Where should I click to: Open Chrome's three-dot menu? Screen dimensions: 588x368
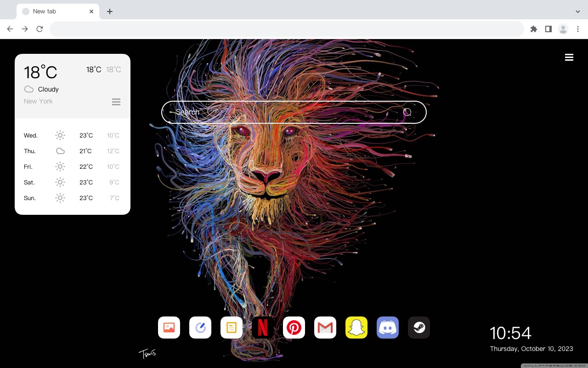(x=578, y=29)
